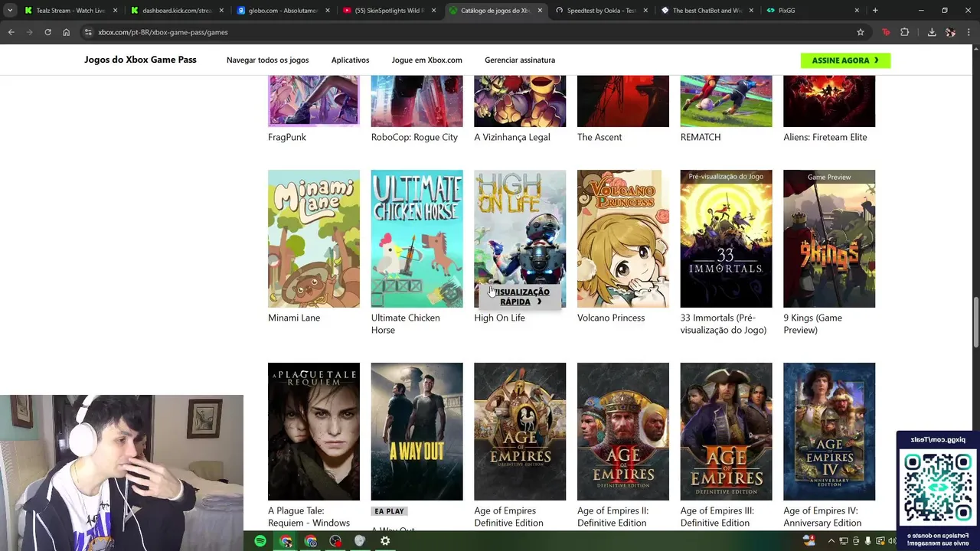Close the Speedtest by Ookla tab
The width and height of the screenshot is (980, 551).
pyautogui.click(x=645, y=11)
